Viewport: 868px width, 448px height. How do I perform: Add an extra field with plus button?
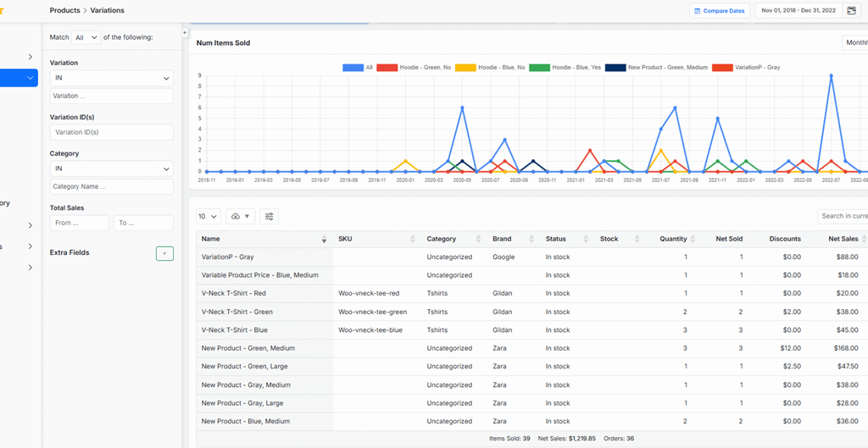click(164, 253)
